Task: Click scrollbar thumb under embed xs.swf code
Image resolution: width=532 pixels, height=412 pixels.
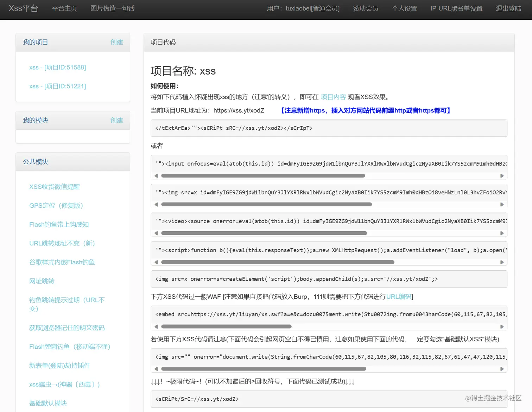Action: coord(226,327)
